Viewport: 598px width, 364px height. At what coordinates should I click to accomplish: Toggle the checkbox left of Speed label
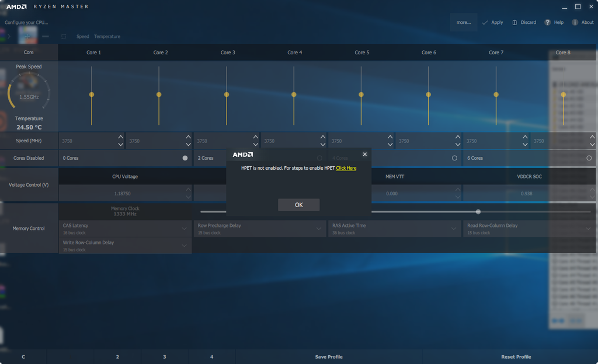point(64,37)
